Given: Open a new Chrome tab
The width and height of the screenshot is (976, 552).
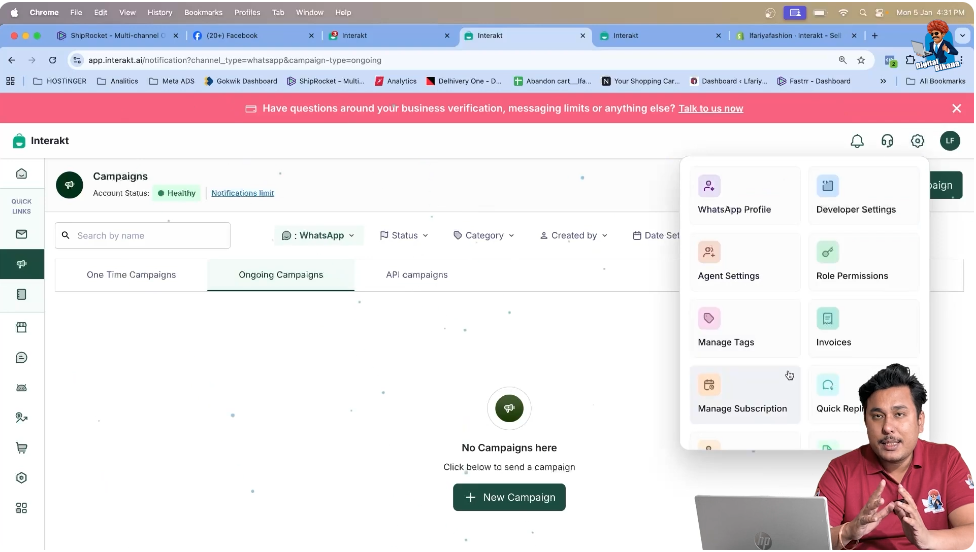Looking at the screenshot, I should 875,35.
